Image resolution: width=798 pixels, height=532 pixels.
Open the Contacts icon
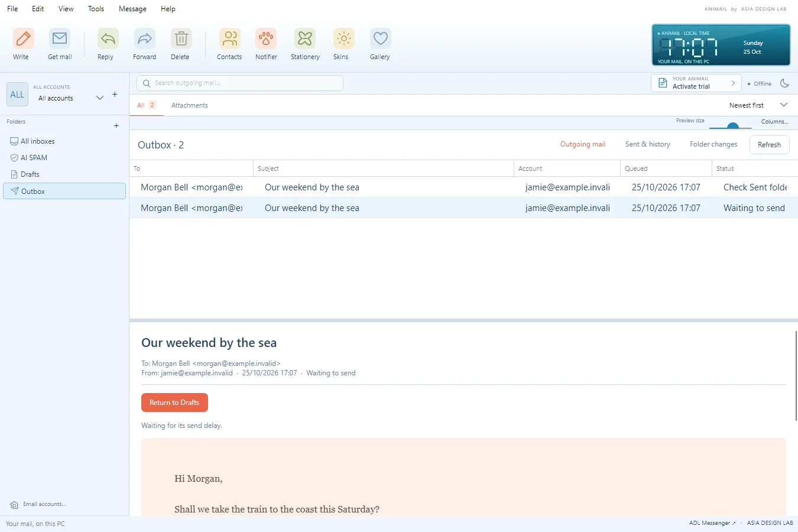pos(230,39)
